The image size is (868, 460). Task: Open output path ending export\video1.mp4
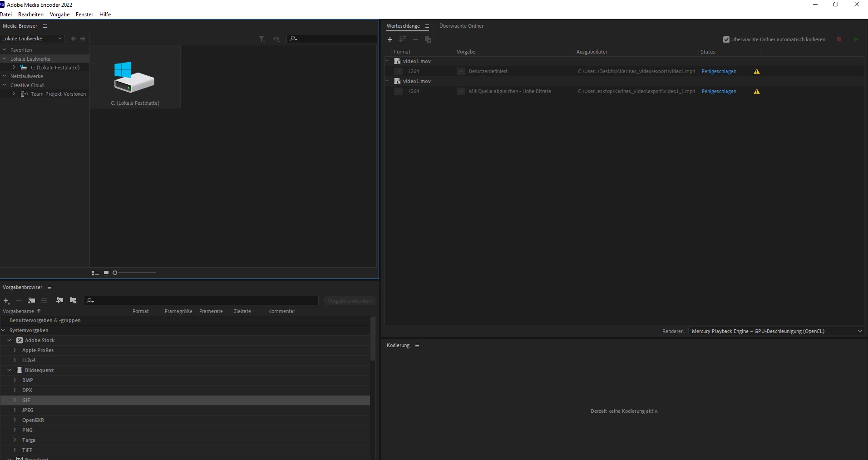tap(636, 72)
